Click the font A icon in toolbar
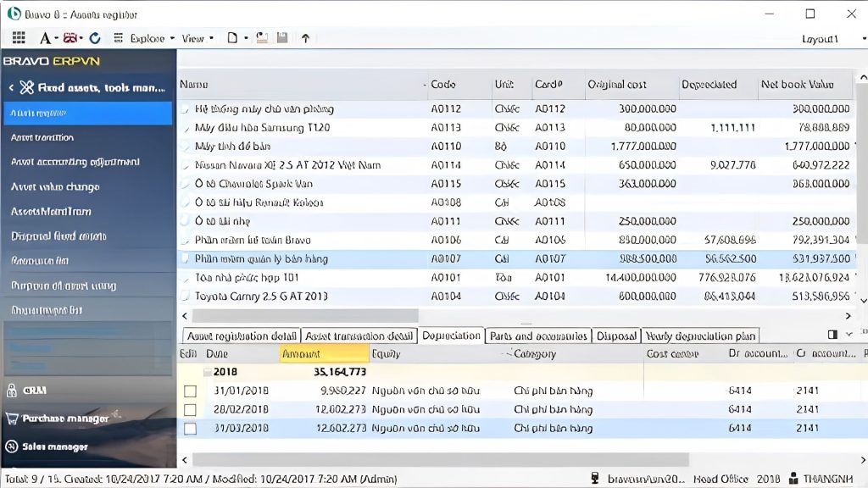The image size is (868, 488). pyautogui.click(x=45, y=38)
